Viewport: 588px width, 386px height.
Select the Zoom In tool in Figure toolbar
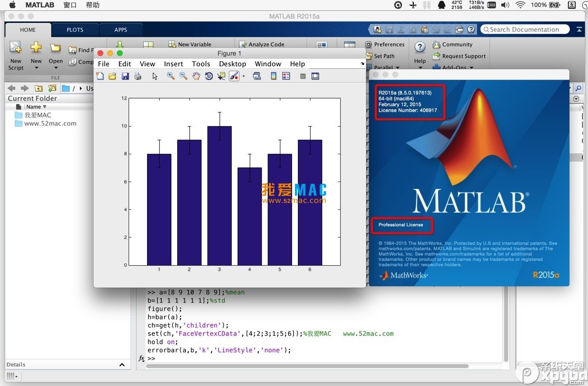170,76
